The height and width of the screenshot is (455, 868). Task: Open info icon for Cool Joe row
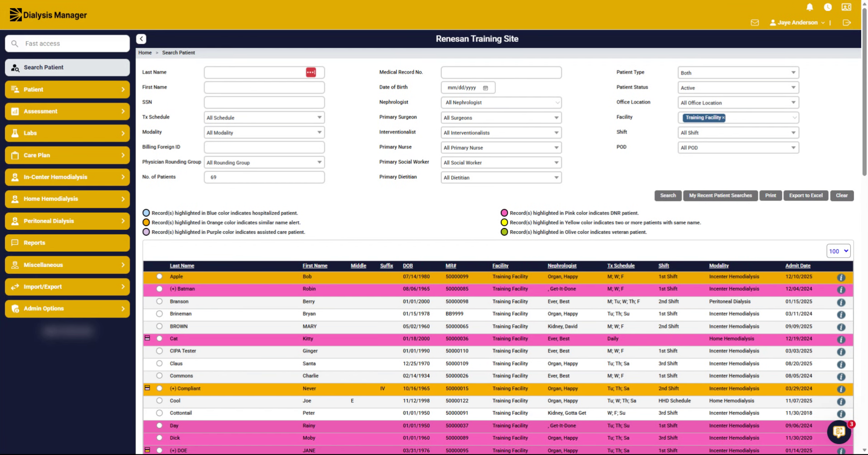841,401
